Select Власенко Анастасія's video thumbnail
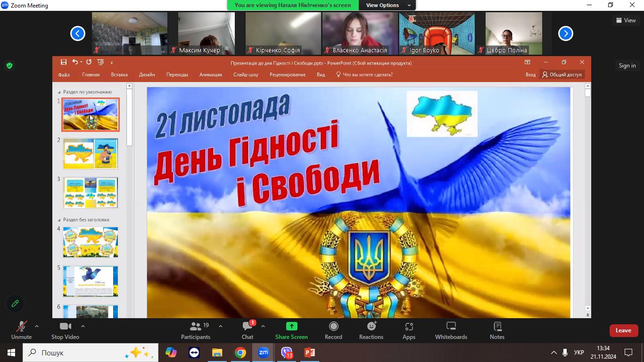644x362 pixels. 360,33
